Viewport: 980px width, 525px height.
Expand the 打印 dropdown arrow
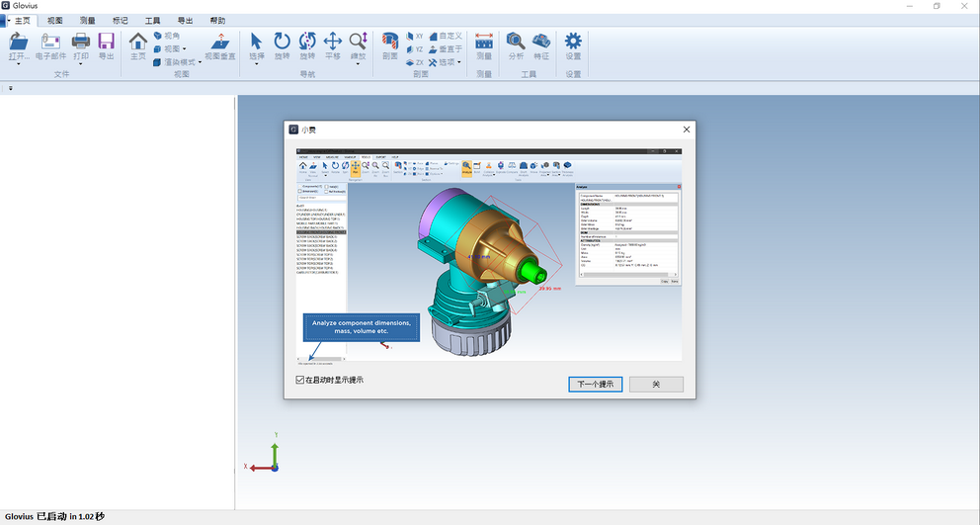click(81, 64)
